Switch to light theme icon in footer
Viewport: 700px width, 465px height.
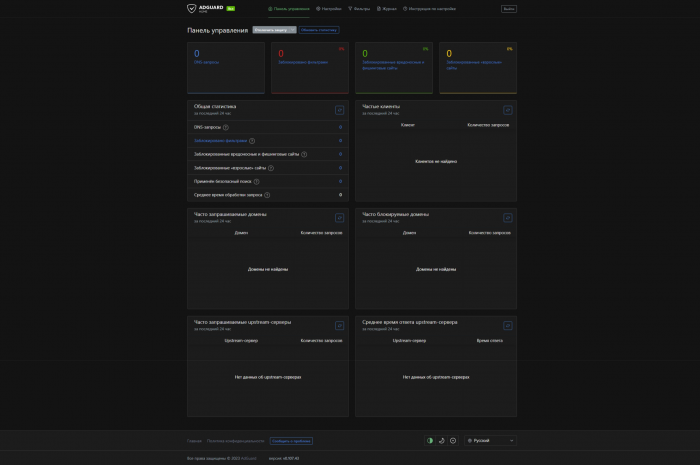(453, 440)
